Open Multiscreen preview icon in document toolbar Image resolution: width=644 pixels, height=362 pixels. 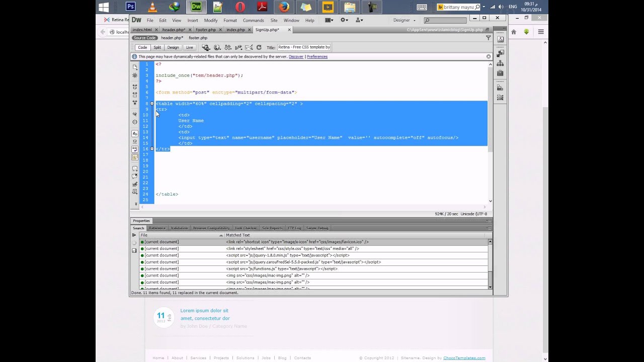206,47
